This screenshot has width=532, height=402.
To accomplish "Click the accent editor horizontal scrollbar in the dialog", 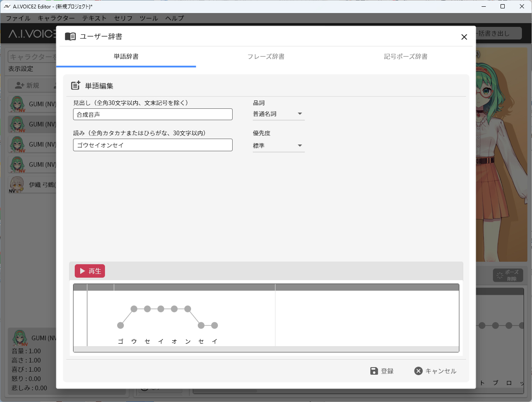I will click(x=266, y=349).
